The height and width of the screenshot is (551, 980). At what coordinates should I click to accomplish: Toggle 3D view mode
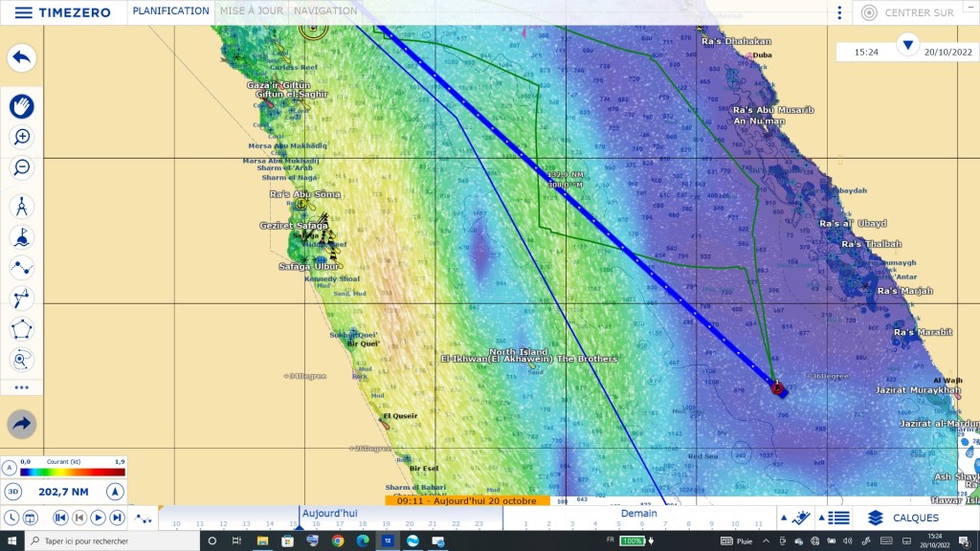(12, 492)
